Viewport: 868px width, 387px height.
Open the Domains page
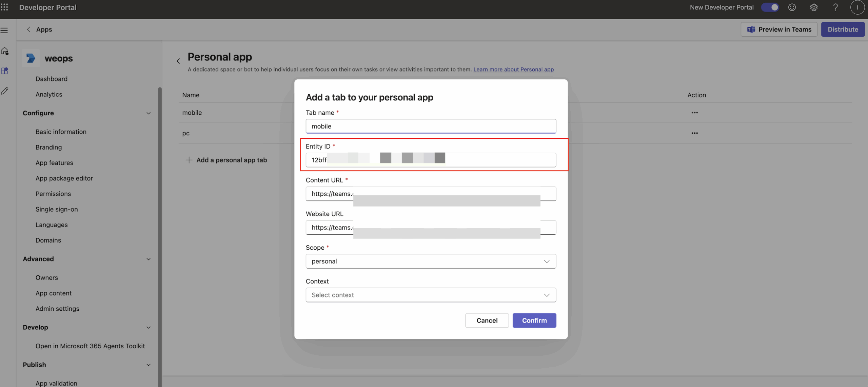click(48, 240)
